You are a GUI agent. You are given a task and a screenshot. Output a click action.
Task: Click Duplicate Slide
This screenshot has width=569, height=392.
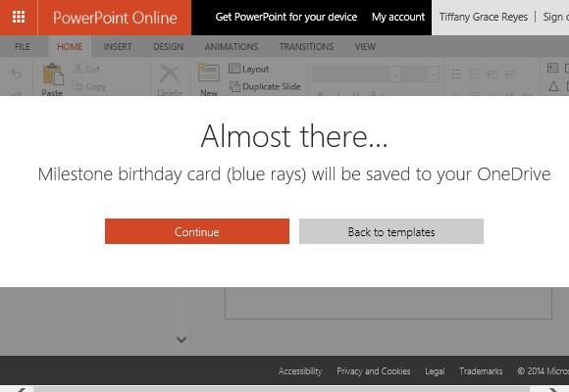click(265, 86)
